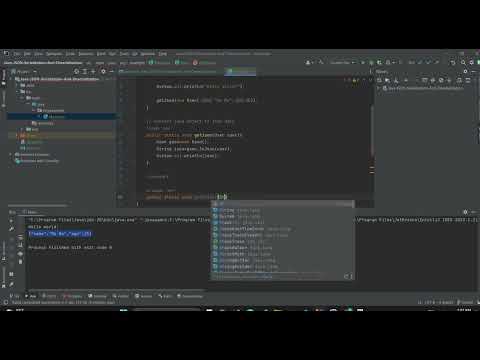Open editor tabs three-dots menu
The image size is (480, 360).
point(370,72)
